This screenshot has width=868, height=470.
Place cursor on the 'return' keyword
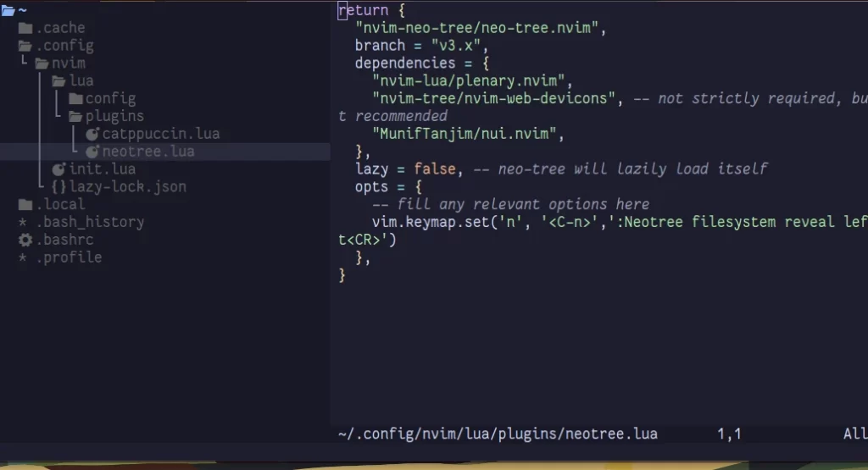click(363, 10)
